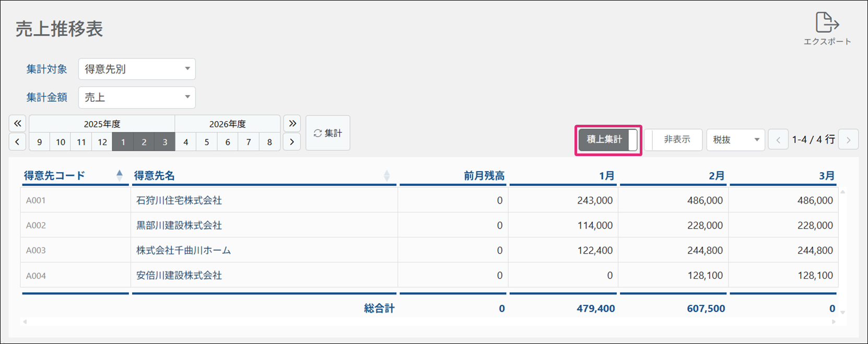Click the horizontal scrollbar below the table
The image size is (868, 344).
[428, 322]
